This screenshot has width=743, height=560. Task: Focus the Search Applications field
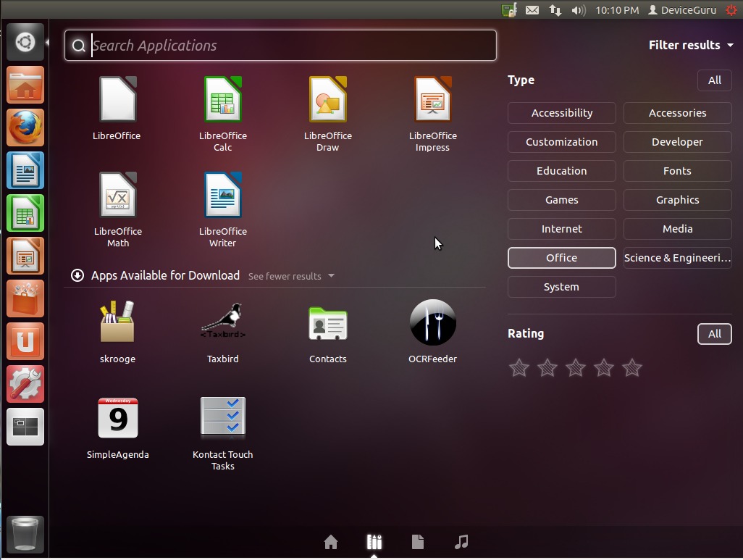[280, 45]
